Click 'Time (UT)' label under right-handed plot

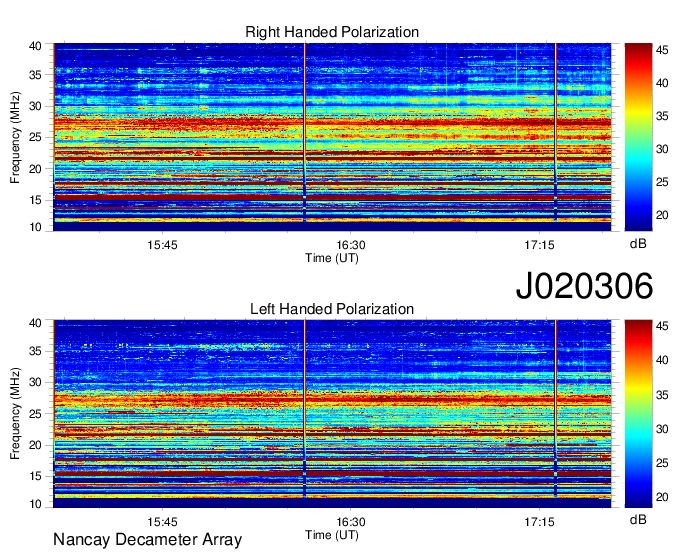tap(332, 258)
